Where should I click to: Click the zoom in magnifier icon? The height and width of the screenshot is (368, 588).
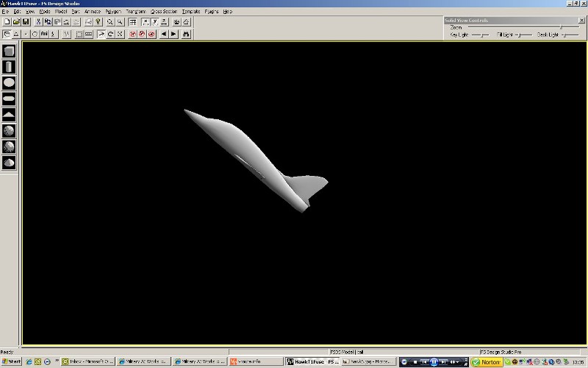tap(110, 22)
